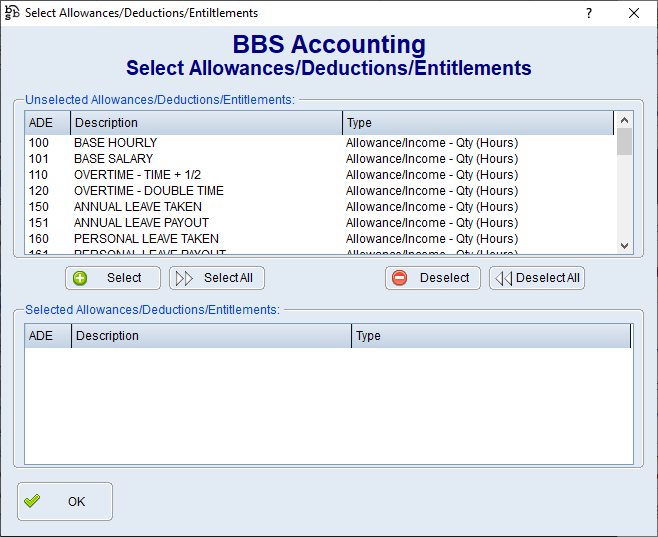
Task: Click Description header in Selected list
Action: pos(212,336)
